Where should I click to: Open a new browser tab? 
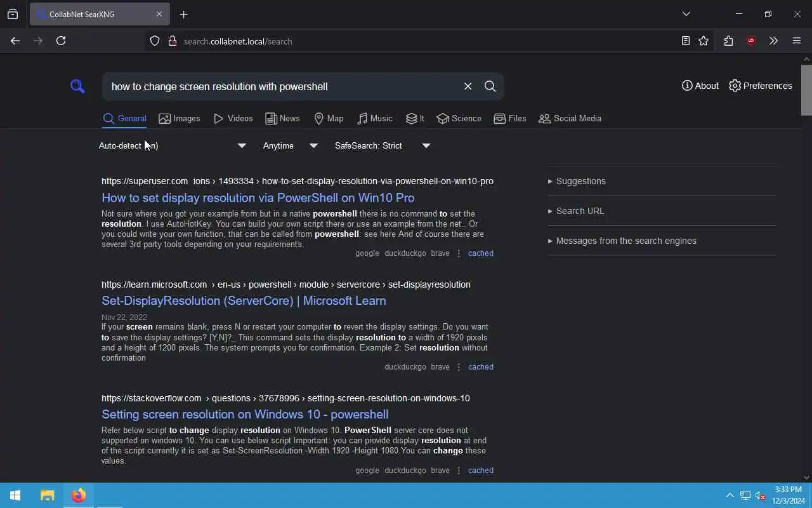coord(183,14)
